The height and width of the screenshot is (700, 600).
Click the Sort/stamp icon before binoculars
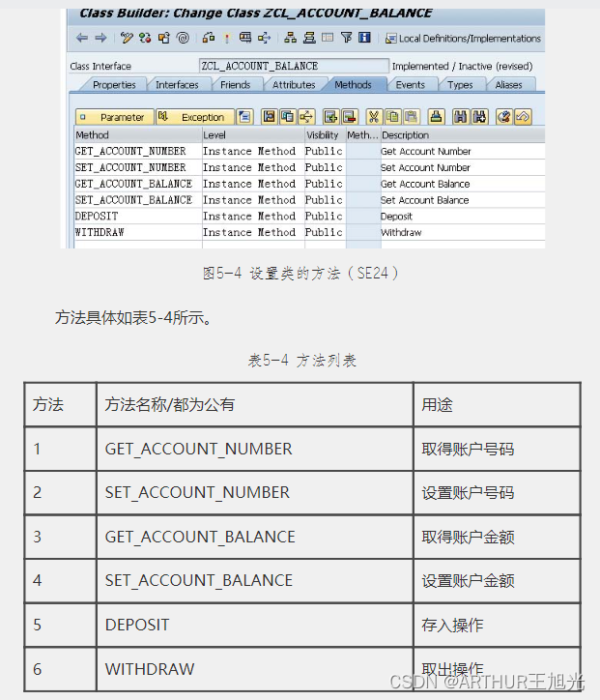(436, 117)
